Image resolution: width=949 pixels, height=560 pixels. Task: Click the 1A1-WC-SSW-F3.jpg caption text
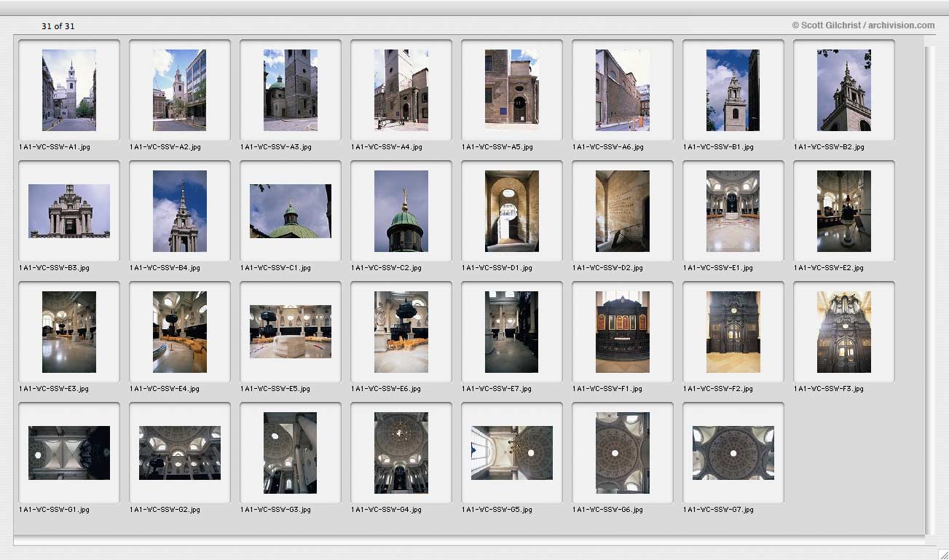[x=830, y=389]
